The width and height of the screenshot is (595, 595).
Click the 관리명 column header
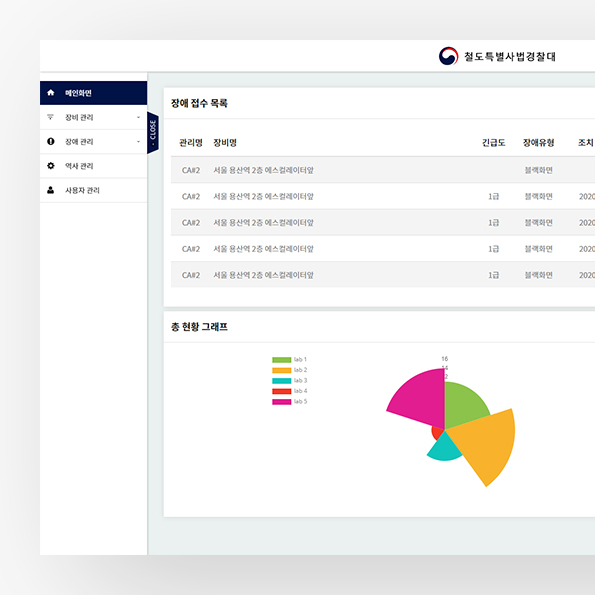pyautogui.click(x=190, y=143)
